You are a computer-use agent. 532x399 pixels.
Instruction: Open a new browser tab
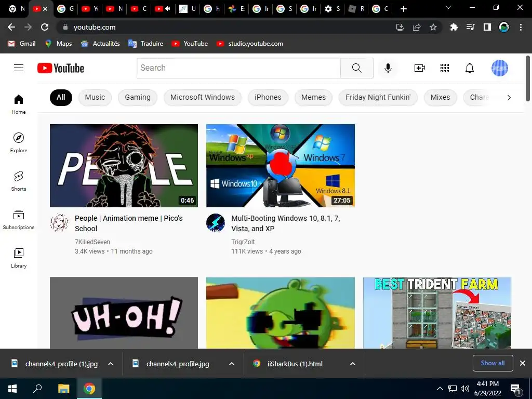coord(403,9)
